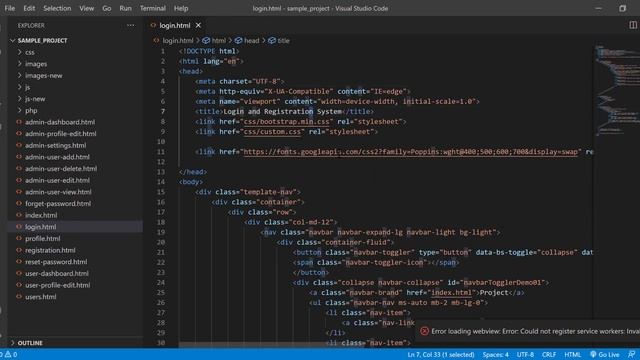Open admin-user-add.html file
This screenshot has width=640, height=360.
point(57,157)
